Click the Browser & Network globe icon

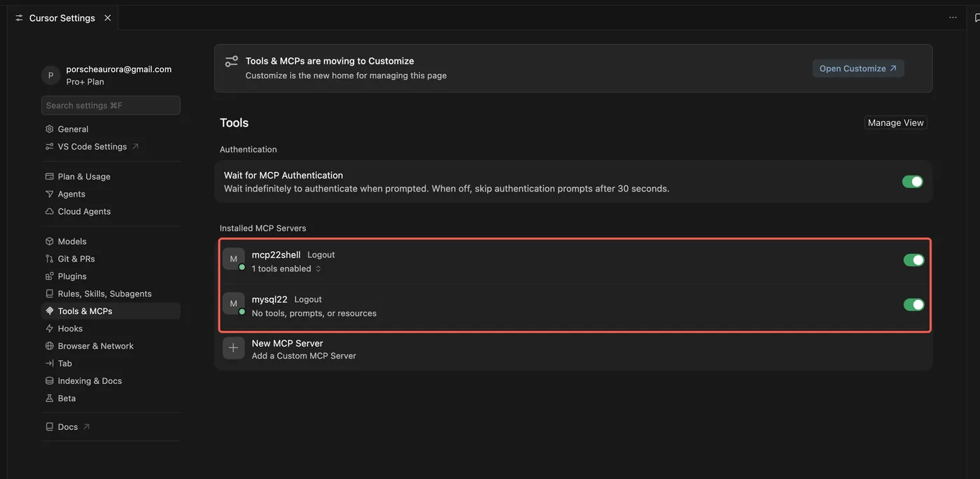point(49,346)
